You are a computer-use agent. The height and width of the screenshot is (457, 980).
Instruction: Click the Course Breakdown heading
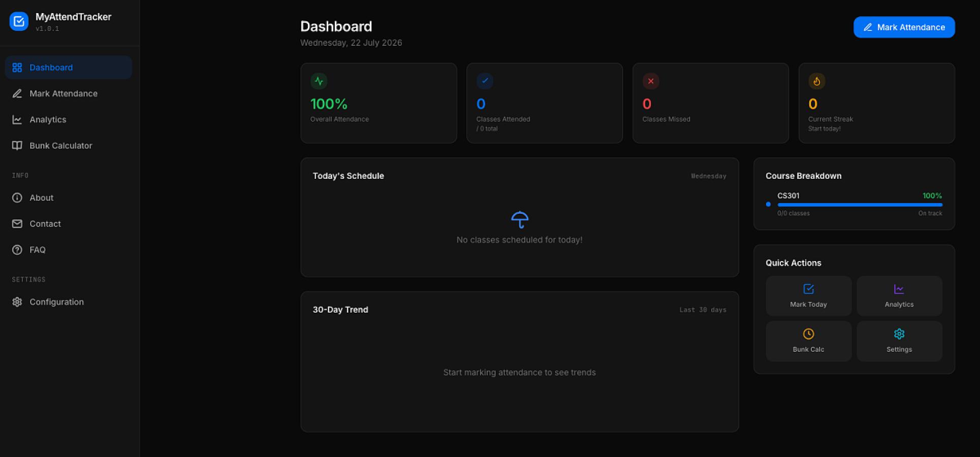[804, 176]
